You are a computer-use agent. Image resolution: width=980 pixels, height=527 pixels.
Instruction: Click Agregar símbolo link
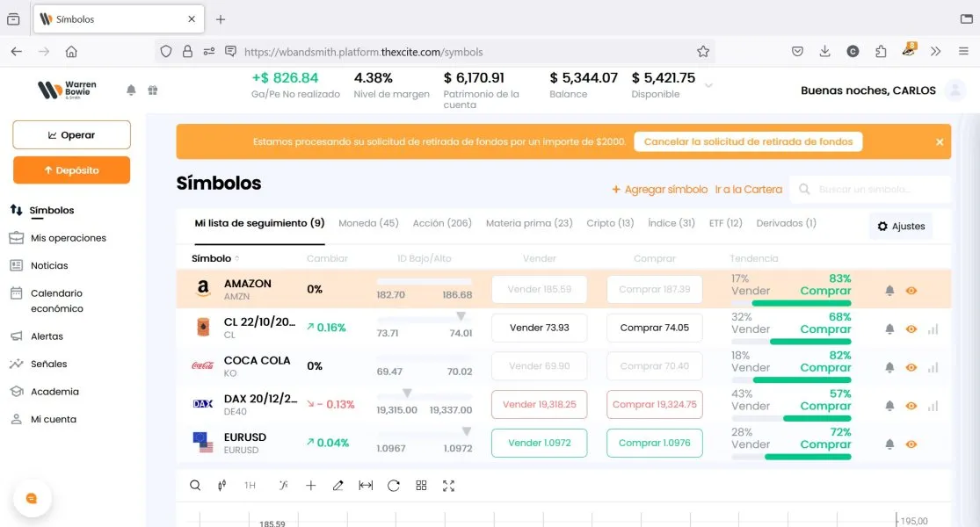[659, 189]
